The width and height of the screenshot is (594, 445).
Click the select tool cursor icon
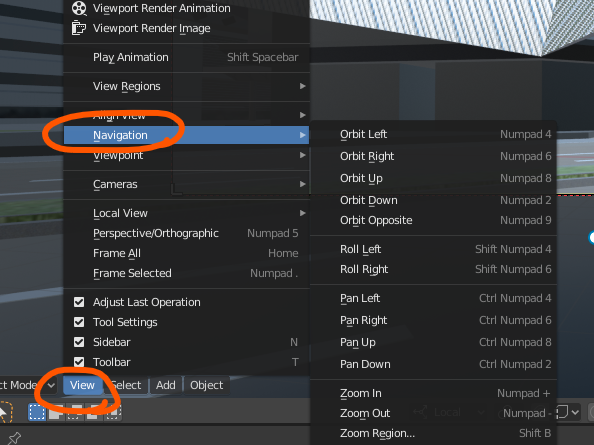[x=5, y=412]
